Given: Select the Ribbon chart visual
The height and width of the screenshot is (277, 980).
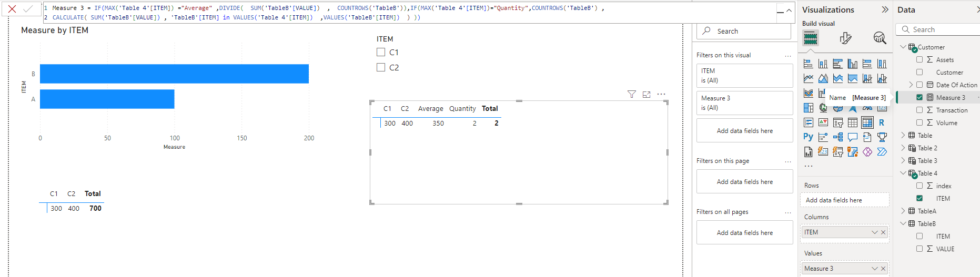Looking at the screenshot, I should 809,93.
